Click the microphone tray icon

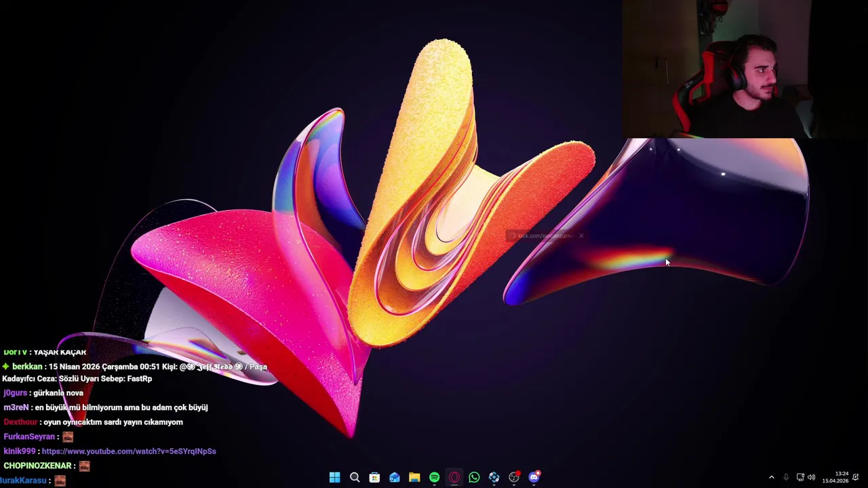(786, 477)
